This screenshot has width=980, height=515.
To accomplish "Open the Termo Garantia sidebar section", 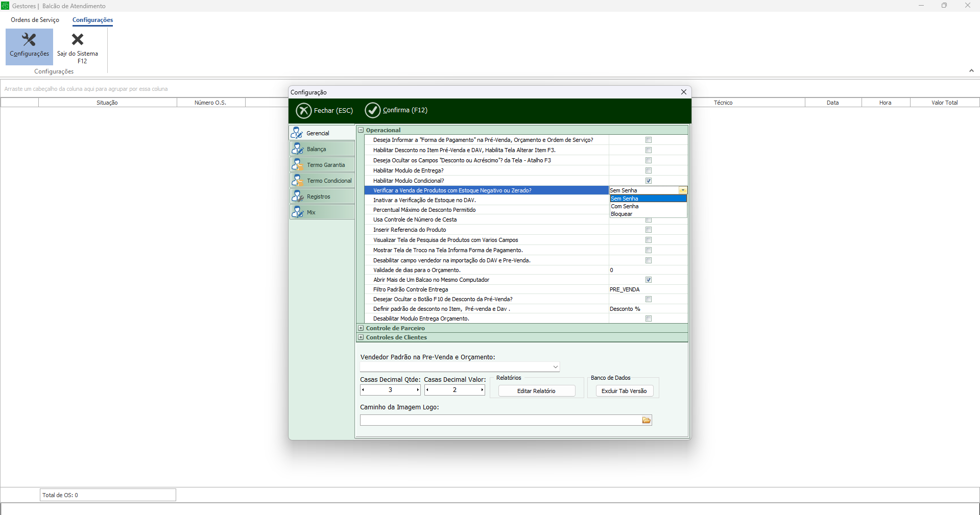I will pos(322,165).
